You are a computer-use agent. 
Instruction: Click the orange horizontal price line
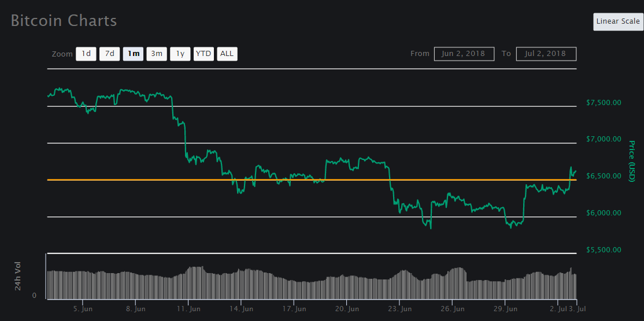pyautogui.click(x=312, y=180)
